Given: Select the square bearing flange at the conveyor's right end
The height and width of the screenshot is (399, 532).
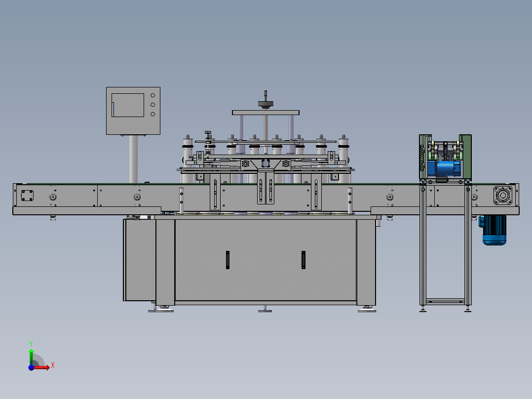Looking at the screenshot, I should click(x=503, y=196).
